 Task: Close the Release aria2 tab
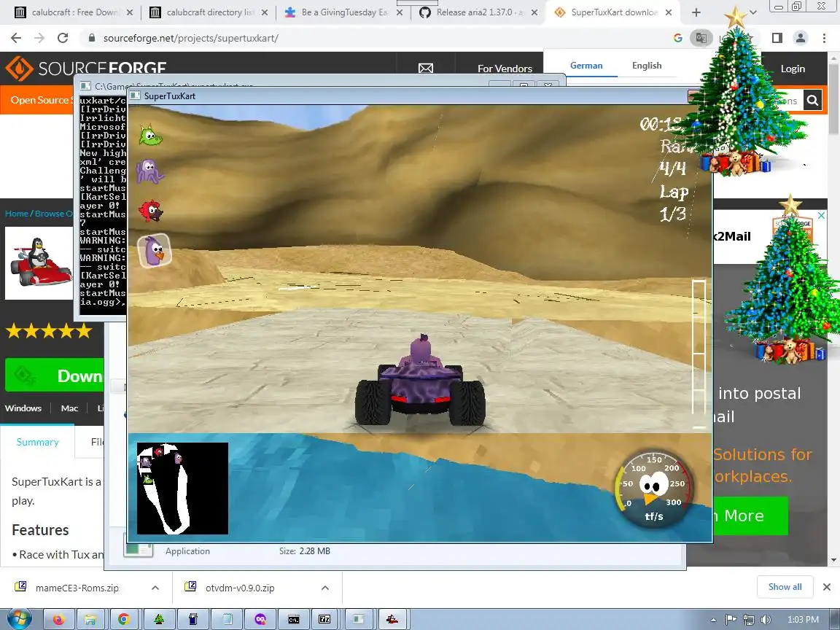point(534,12)
